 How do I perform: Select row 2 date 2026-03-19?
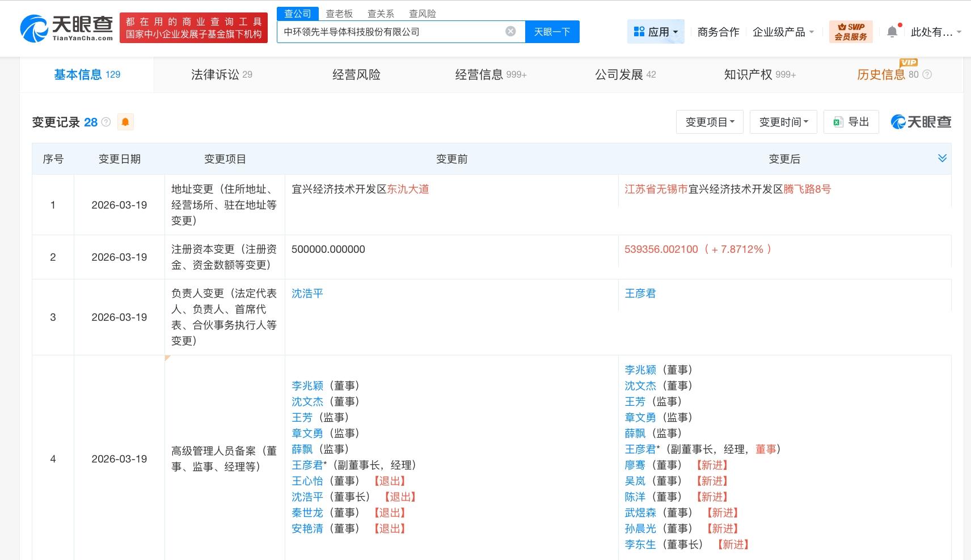(x=119, y=257)
